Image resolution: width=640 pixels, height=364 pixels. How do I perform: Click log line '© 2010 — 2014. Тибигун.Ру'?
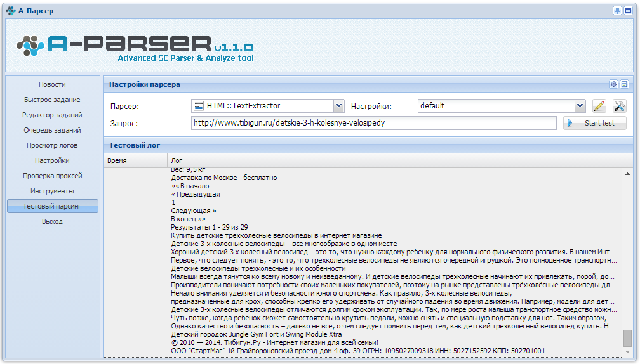coord(275,342)
